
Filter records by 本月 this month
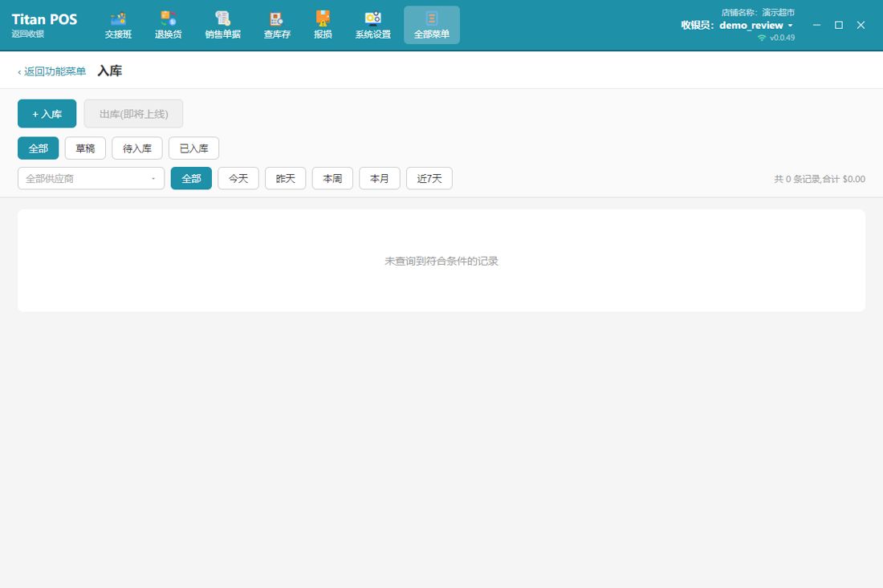click(x=380, y=178)
